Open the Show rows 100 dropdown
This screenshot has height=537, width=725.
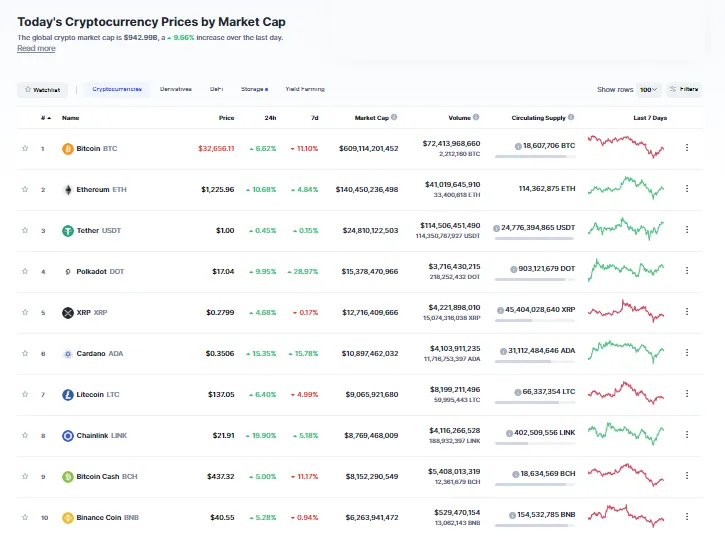[x=649, y=89]
